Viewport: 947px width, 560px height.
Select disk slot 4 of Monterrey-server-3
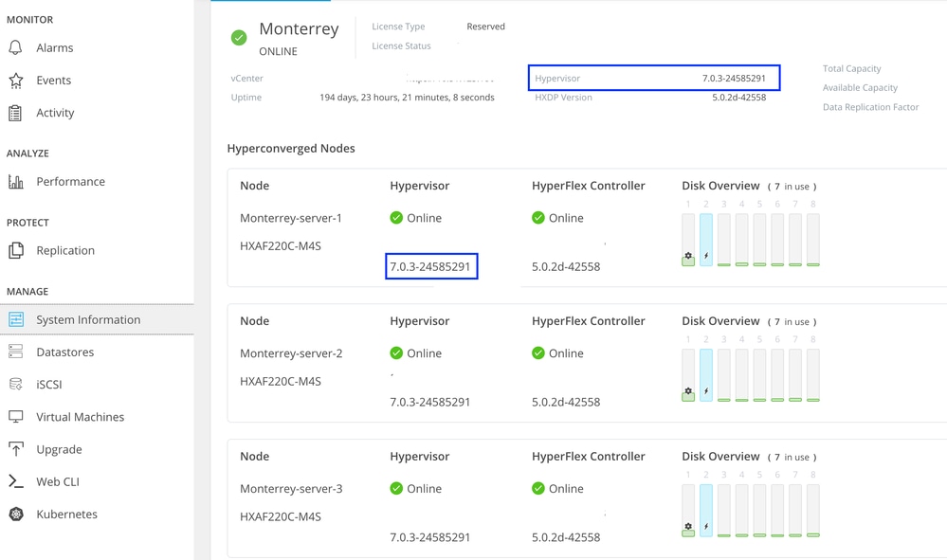(741, 510)
